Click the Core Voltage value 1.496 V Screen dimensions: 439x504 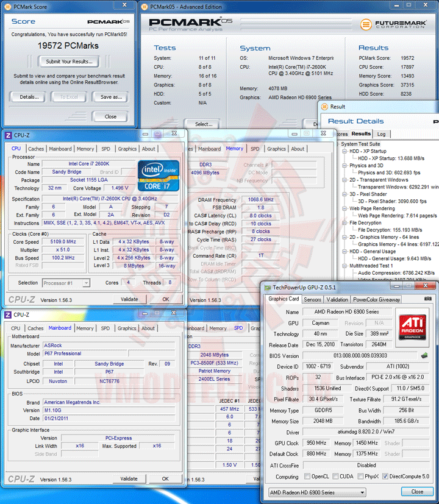(120, 188)
